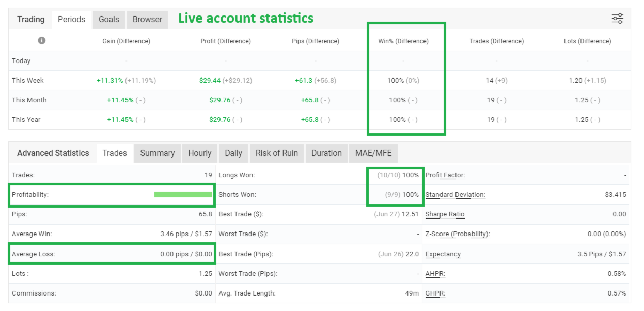Open the MAE/MFE tab
This screenshot has height=311, width=644.
374,153
